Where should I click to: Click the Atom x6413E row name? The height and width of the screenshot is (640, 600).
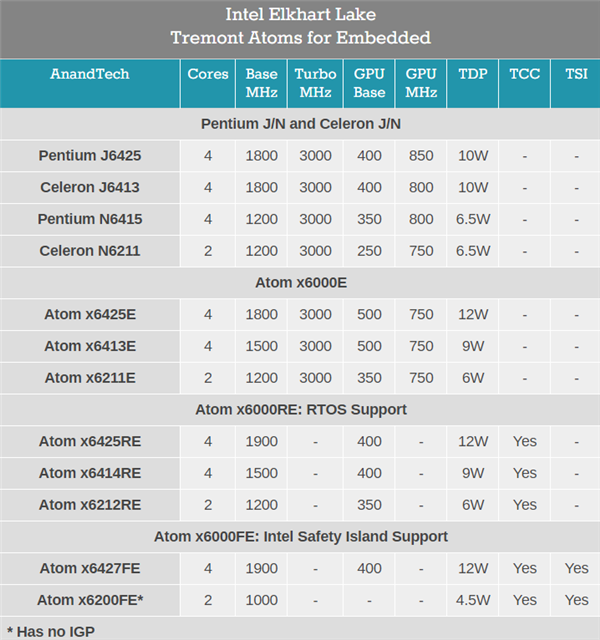90,346
